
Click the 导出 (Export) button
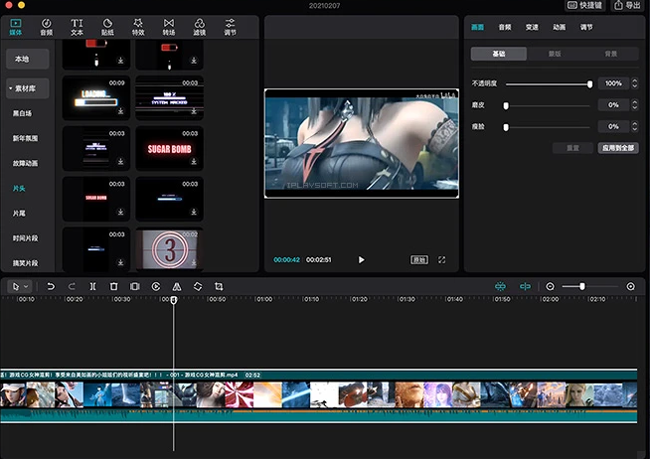click(x=627, y=6)
